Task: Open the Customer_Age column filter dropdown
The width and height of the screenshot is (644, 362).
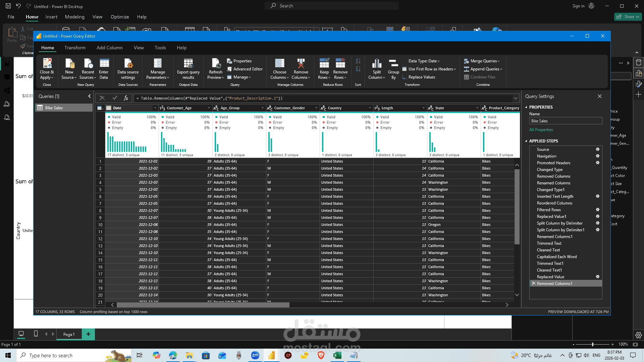Action: (209, 108)
